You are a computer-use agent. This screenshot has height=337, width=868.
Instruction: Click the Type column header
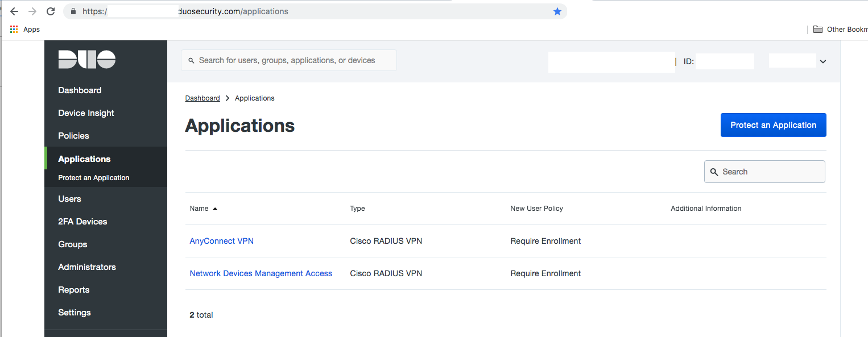pos(357,209)
